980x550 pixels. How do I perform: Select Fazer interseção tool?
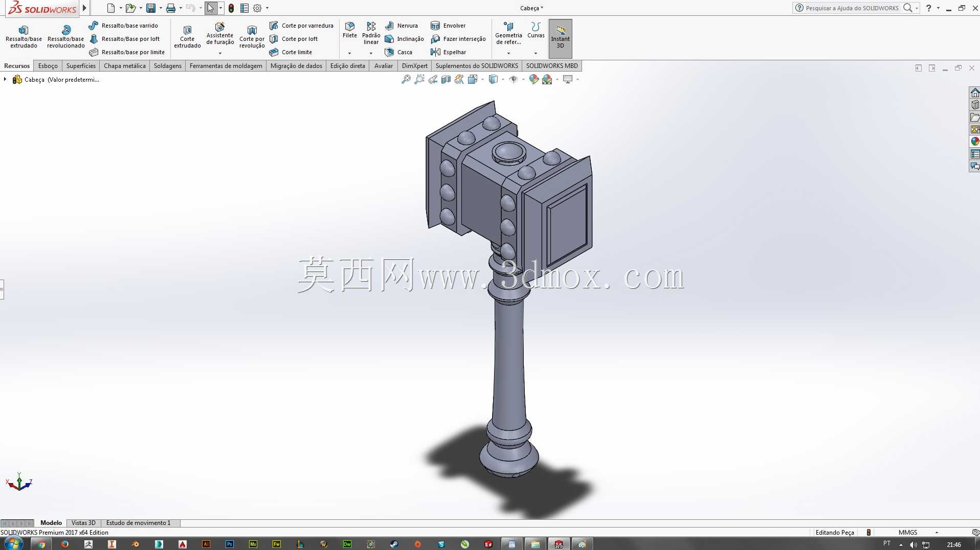point(458,39)
